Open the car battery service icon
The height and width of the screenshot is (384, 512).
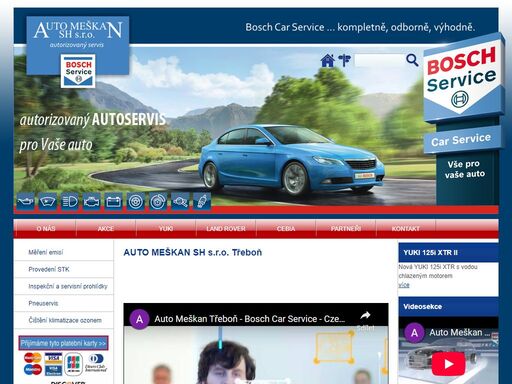(113, 201)
